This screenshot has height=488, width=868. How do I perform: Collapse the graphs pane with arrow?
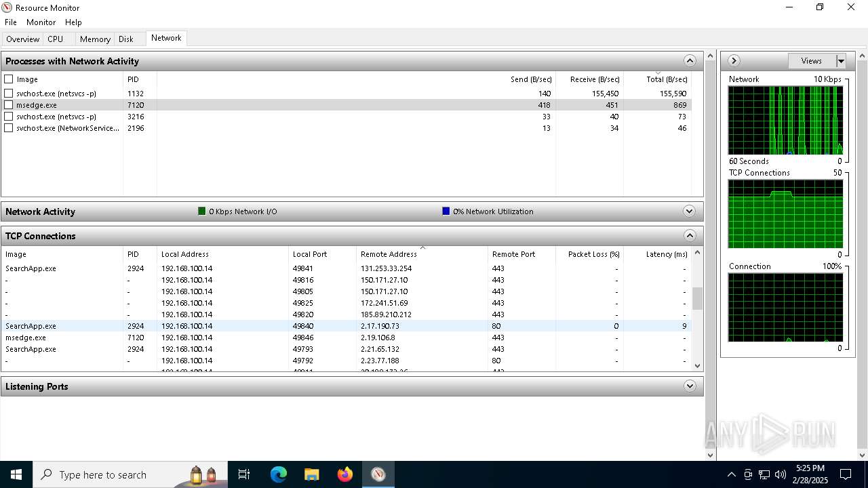pos(734,61)
